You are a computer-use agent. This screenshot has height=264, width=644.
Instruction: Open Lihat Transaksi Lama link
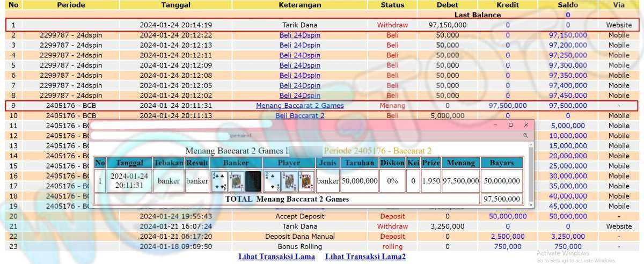pos(277,256)
